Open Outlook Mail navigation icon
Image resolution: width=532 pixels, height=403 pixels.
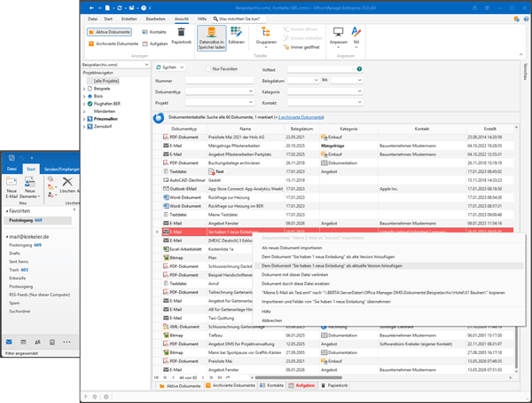tap(9, 342)
